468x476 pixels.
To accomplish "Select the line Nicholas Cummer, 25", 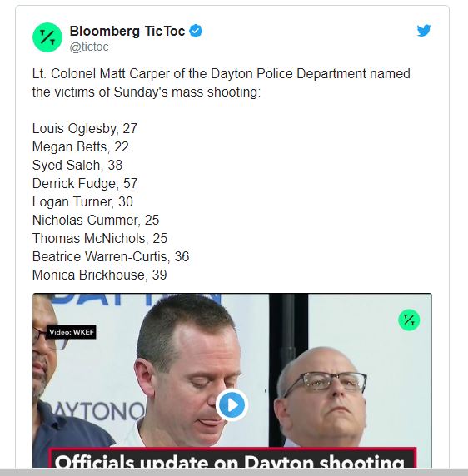I will tap(96, 220).
